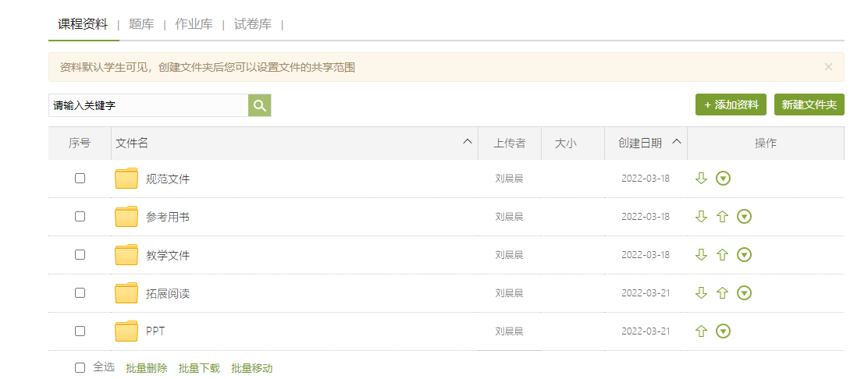Dismiss the yellow notice banner
The image size is (868, 379).
click(x=828, y=67)
